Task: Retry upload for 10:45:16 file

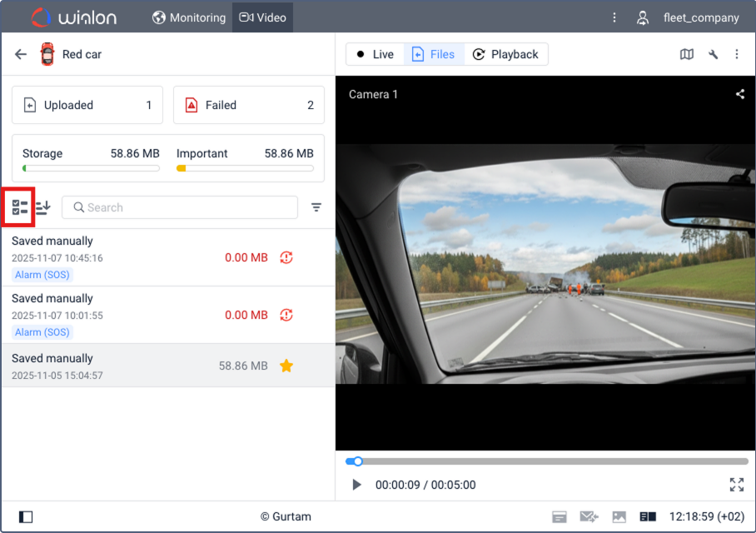Action: [x=286, y=257]
